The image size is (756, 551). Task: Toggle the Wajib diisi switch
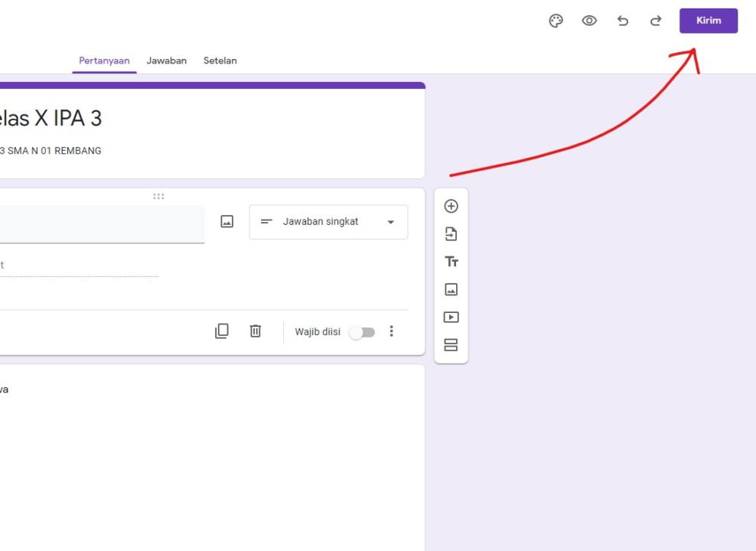click(363, 332)
